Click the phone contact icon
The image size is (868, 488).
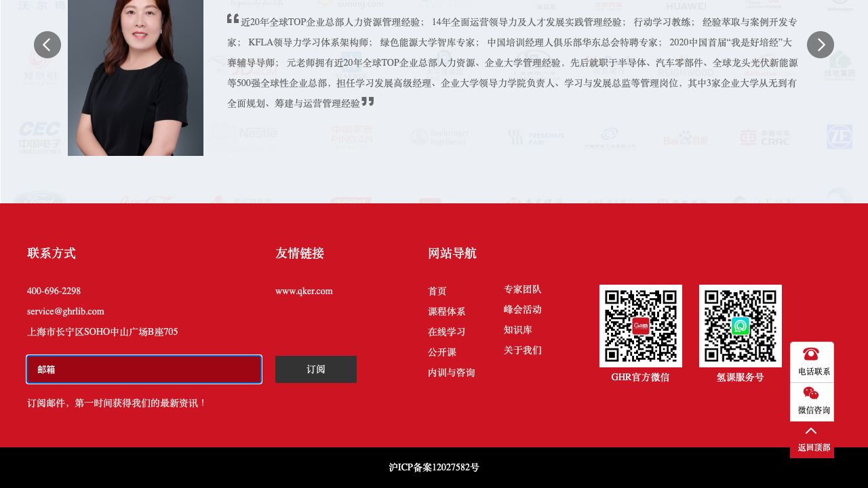(811, 354)
